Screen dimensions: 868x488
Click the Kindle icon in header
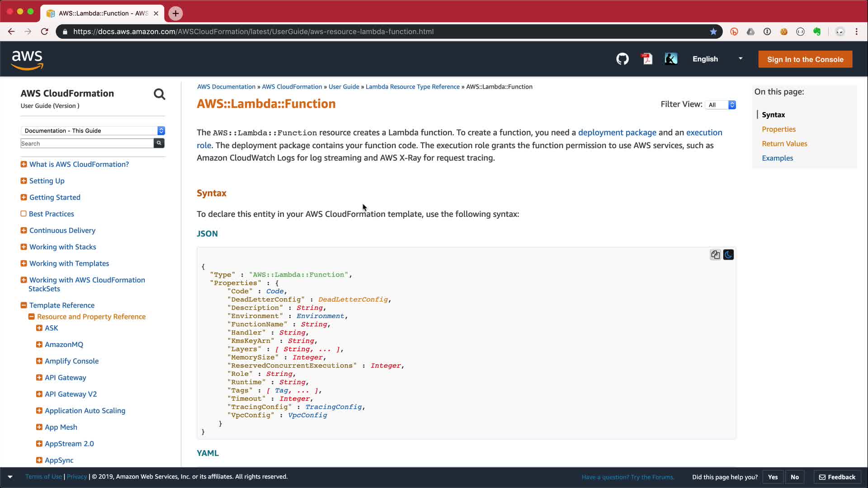[x=671, y=59]
